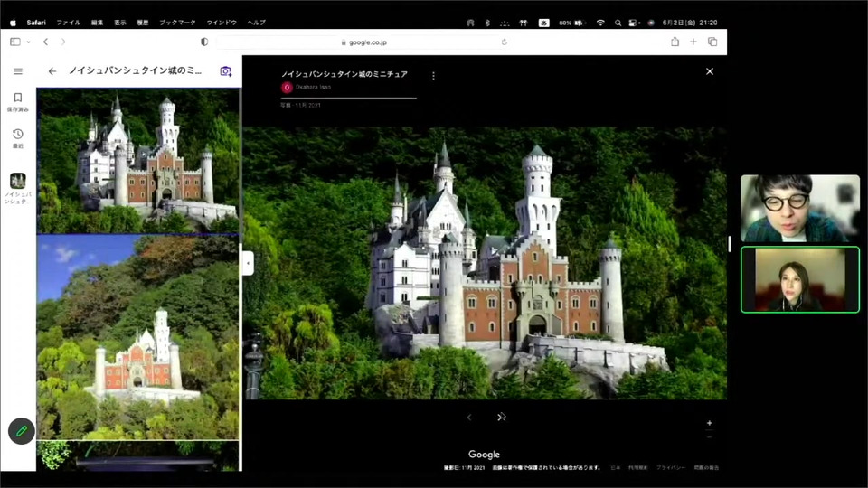Screen dimensions: 868x488
Task: Open the Saved bookmarks sidebar item
Action: (17, 101)
